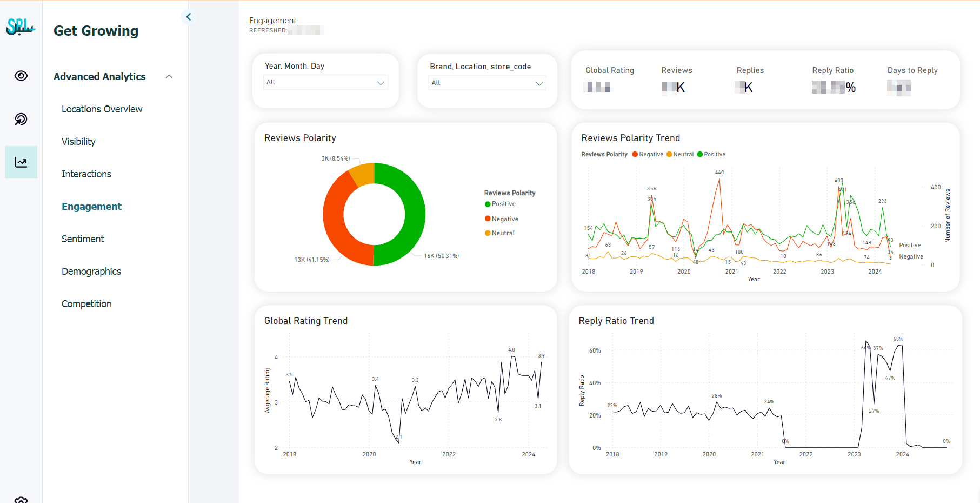The image size is (980, 503).
Task: Open the Year, Month, Day dropdown
Action: point(325,83)
